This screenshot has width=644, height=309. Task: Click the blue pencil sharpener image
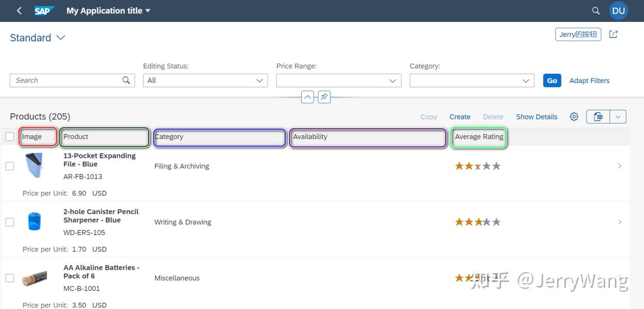click(x=34, y=221)
